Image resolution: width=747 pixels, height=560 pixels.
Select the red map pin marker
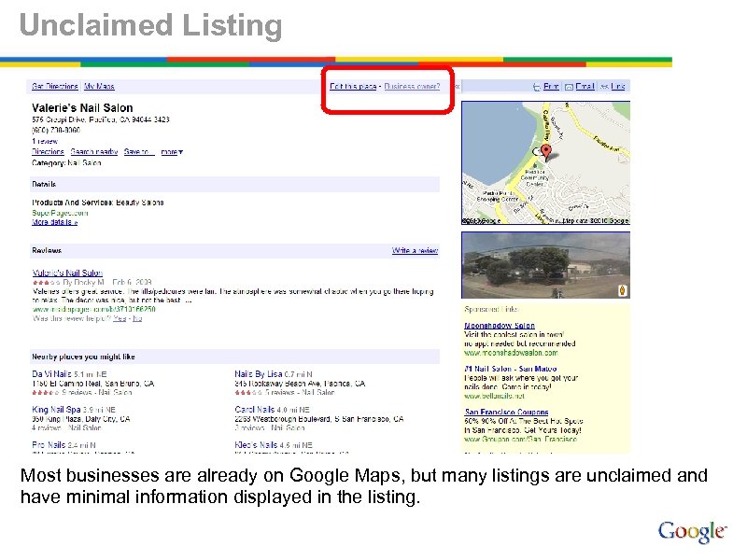coord(546,149)
